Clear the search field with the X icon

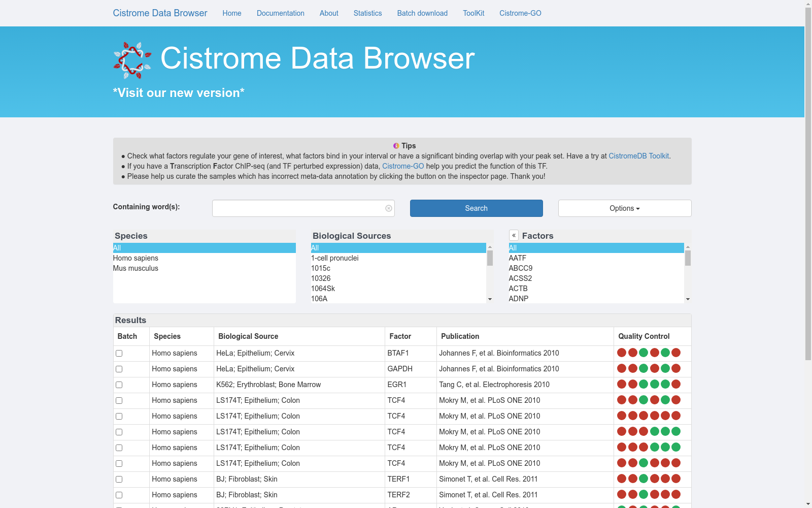(389, 208)
